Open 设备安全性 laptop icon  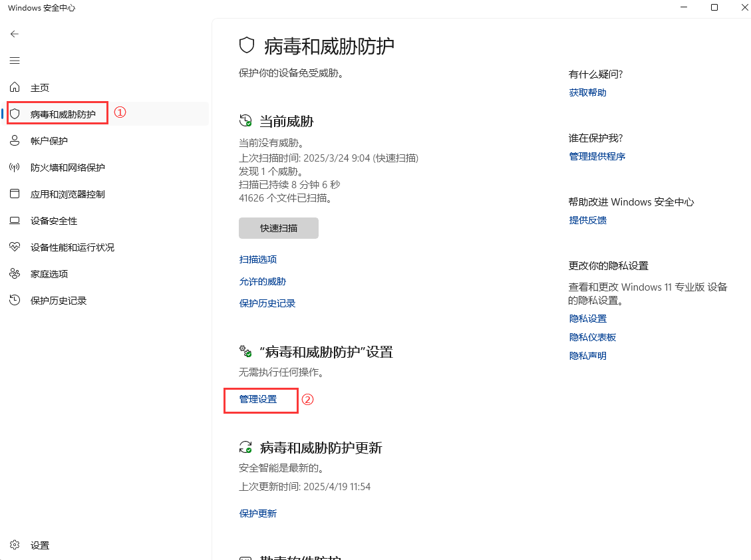click(x=15, y=221)
